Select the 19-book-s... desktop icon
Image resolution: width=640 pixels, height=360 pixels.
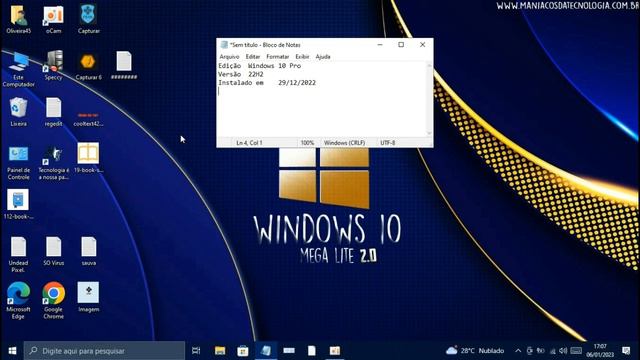88,158
